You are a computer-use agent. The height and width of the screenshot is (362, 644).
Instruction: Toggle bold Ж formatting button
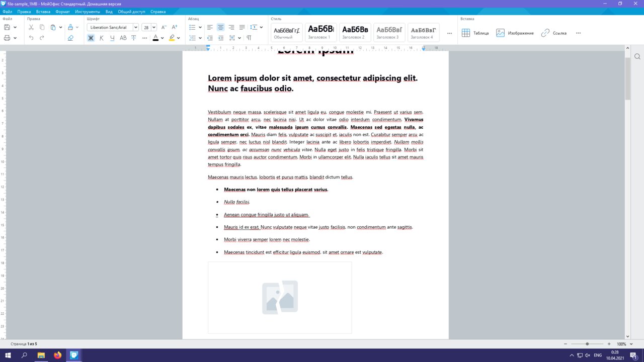coord(91,38)
